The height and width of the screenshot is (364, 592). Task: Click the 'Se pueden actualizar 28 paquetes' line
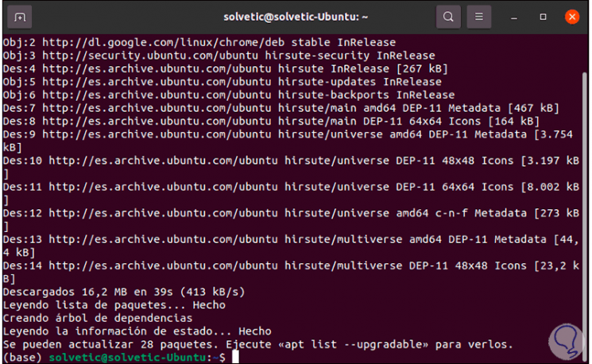click(258, 344)
